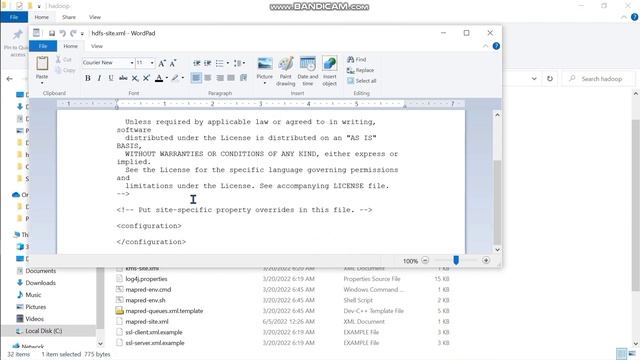The width and height of the screenshot is (640, 360).
Task: Open the font size dropdown
Action: [x=152, y=63]
